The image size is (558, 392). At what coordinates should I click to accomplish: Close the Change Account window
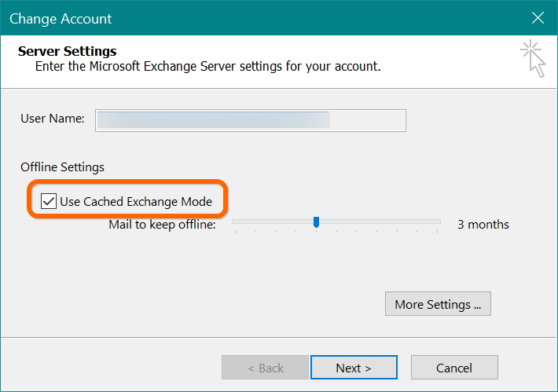538,18
